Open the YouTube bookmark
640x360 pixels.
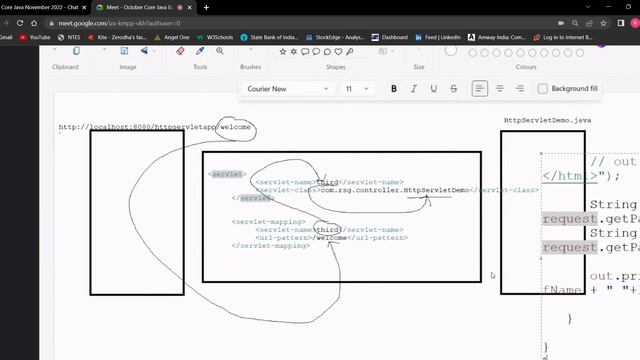click(x=35, y=37)
